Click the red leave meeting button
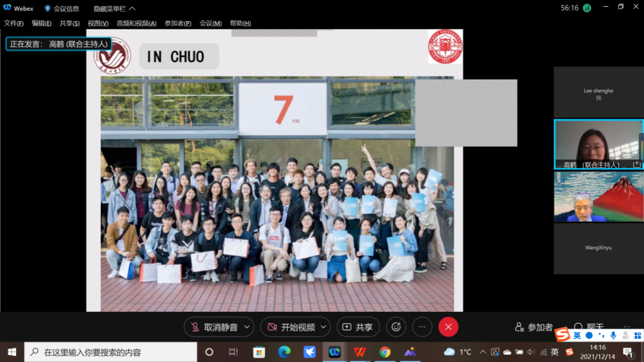The height and width of the screenshot is (362, 644). coord(448,327)
